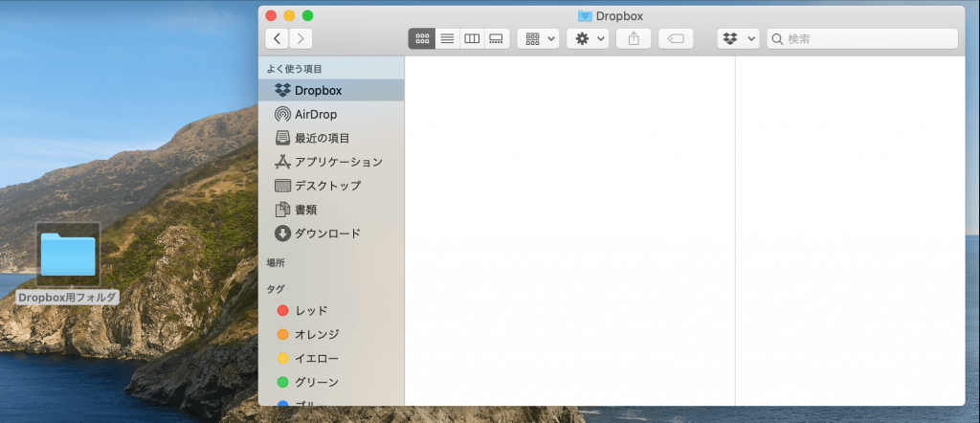Click the よく使う項目 section header
This screenshot has height=423, width=980.
point(295,69)
